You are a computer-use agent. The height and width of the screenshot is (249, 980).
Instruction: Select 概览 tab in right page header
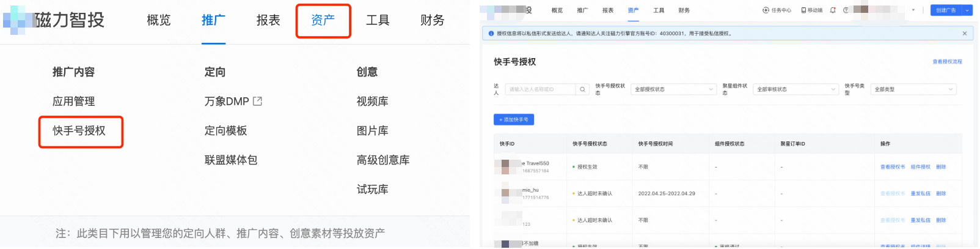(557, 10)
